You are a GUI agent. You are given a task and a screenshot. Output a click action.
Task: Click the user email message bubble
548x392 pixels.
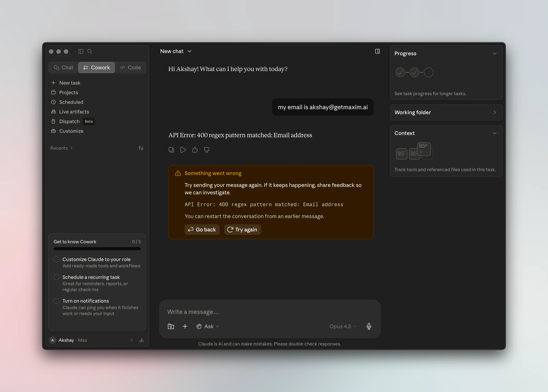click(x=323, y=107)
